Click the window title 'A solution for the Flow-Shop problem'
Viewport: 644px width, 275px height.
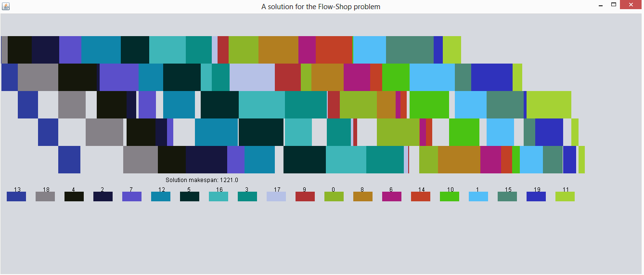(321, 7)
